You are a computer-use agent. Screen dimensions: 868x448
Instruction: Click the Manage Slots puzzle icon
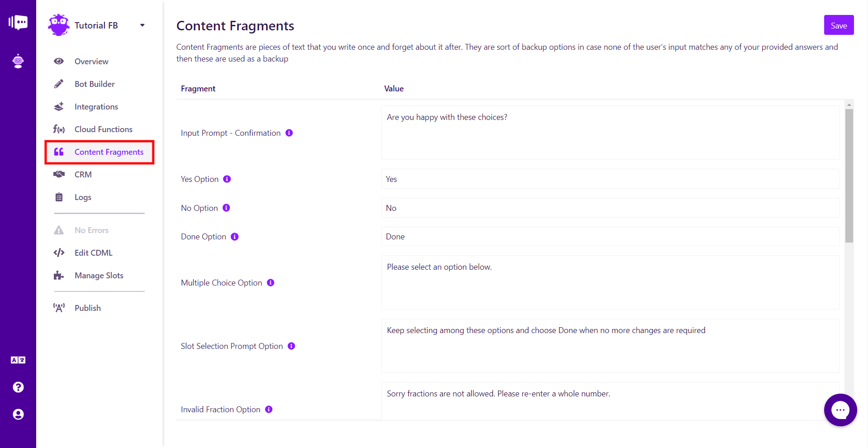59,275
